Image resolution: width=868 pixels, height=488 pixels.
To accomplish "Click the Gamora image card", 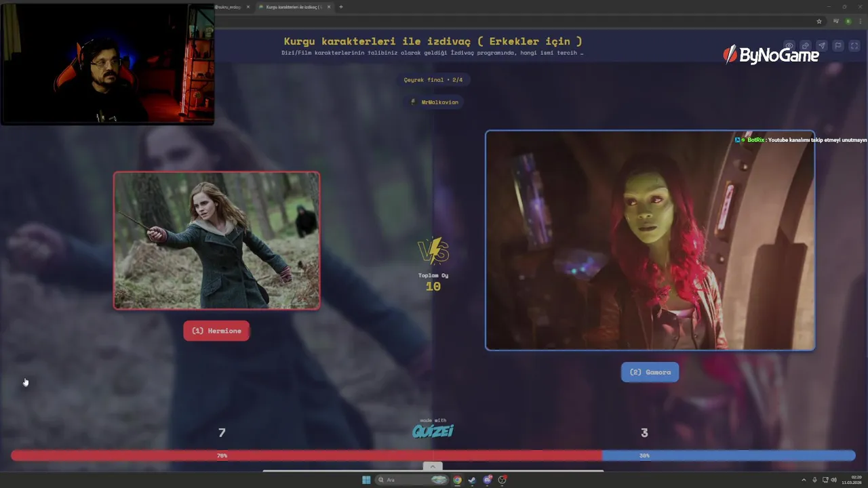I will 650,241.
